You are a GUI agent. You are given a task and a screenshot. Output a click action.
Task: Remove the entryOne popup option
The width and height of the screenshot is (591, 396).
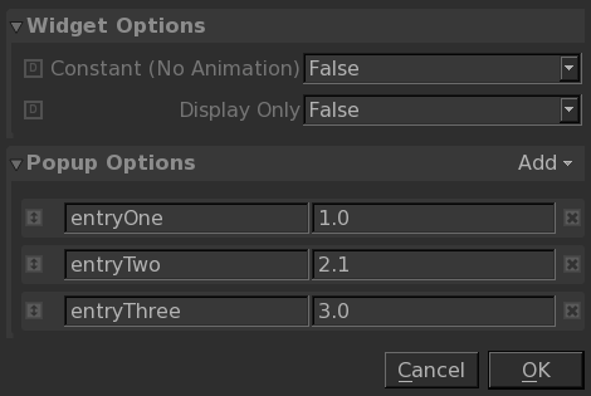[x=572, y=218]
